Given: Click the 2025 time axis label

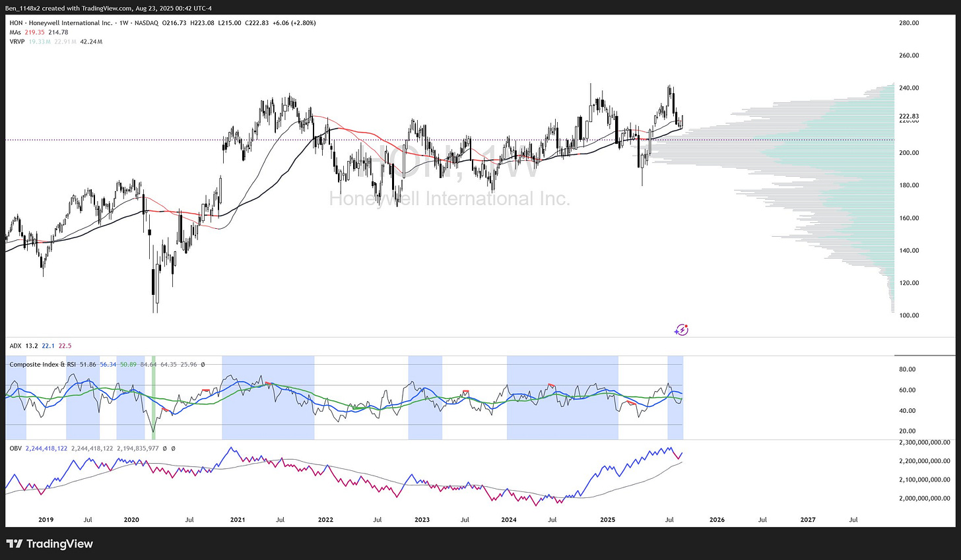Looking at the screenshot, I should (x=608, y=520).
